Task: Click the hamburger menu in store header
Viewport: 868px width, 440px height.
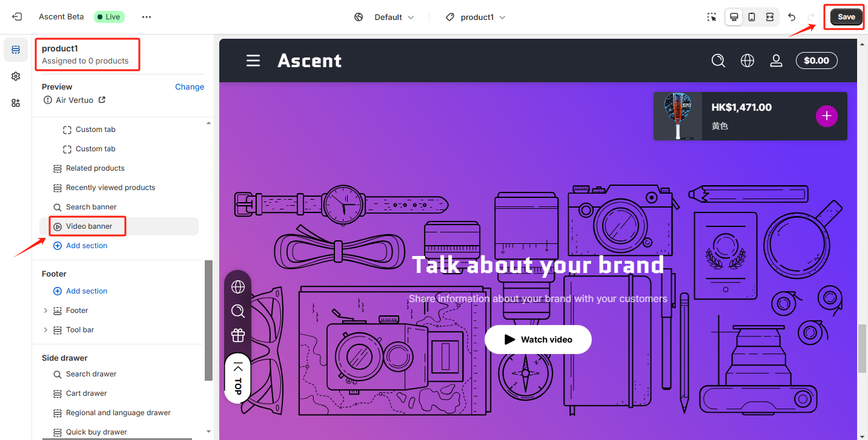Action: (253, 61)
